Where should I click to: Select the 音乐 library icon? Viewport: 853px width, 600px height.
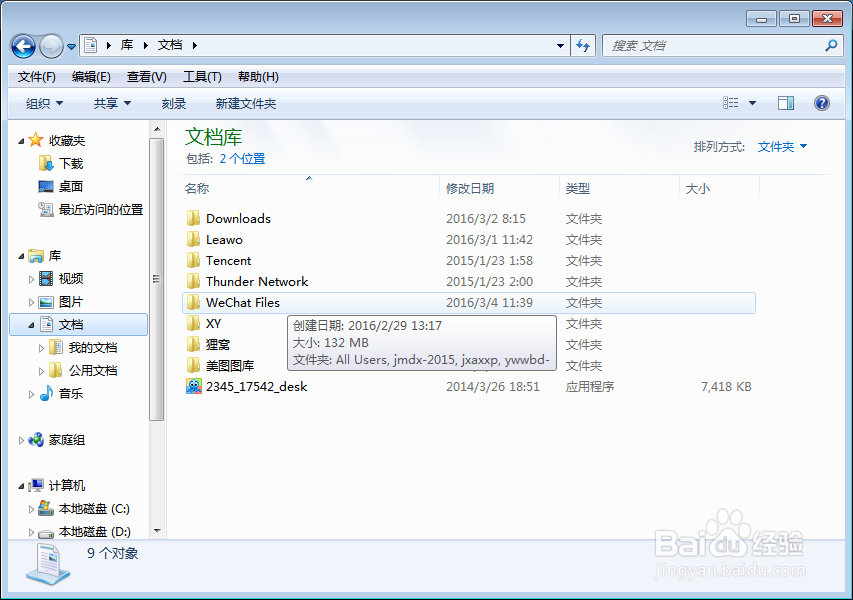pyautogui.click(x=47, y=393)
